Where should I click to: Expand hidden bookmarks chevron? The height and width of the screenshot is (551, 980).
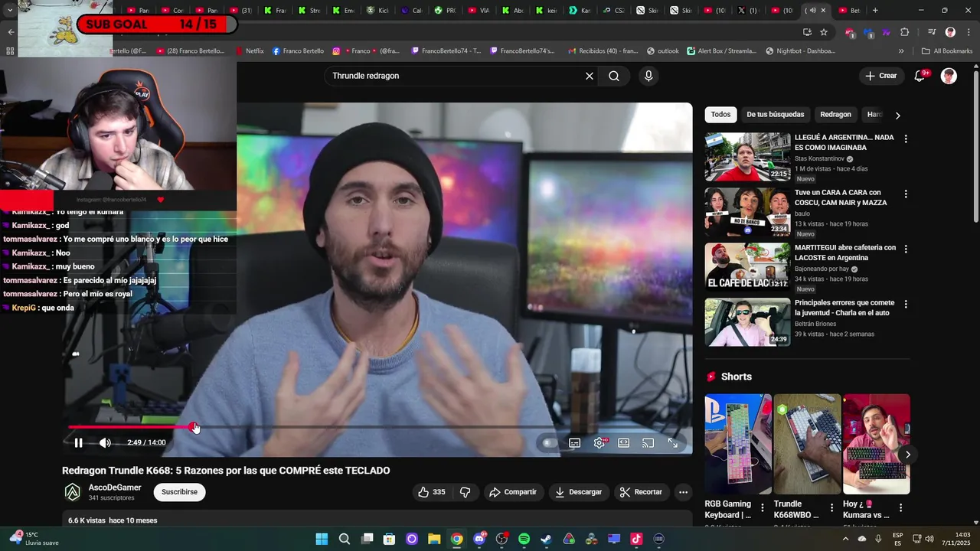pos(901,51)
